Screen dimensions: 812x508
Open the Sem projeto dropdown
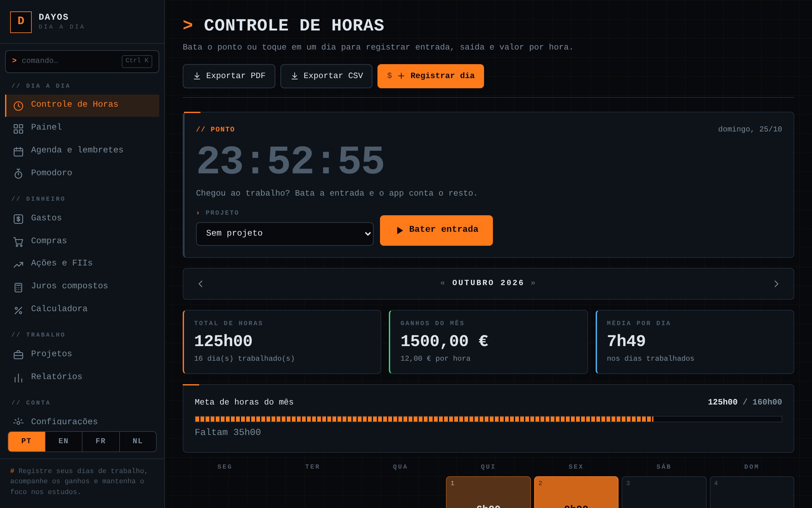[285, 234]
